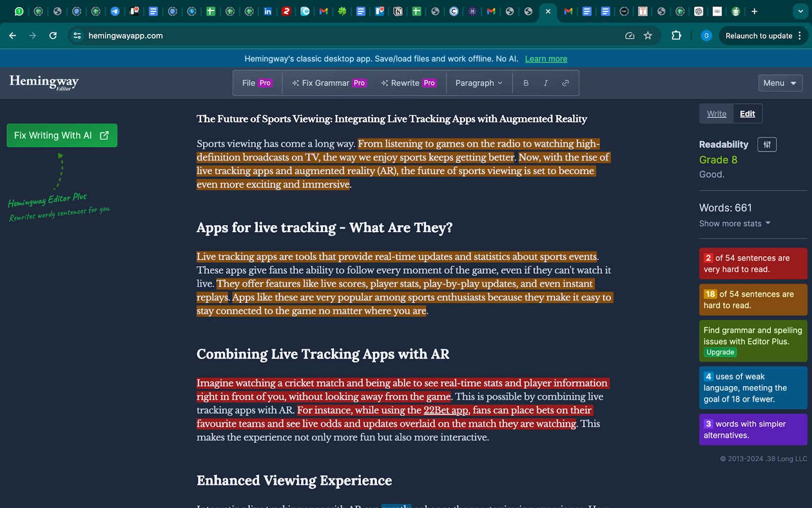Image resolution: width=812 pixels, height=508 pixels.
Task: Click the red sentence starting 'Imagine watching a cricket'
Action: [x=402, y=390]
